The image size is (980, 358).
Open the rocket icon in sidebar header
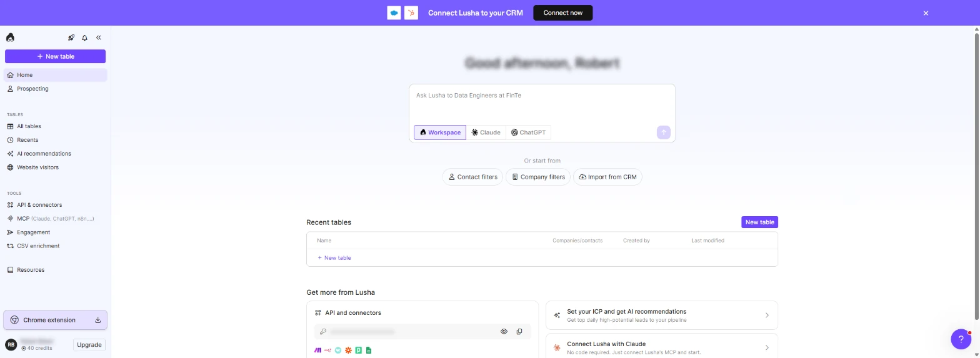point(71,38)
